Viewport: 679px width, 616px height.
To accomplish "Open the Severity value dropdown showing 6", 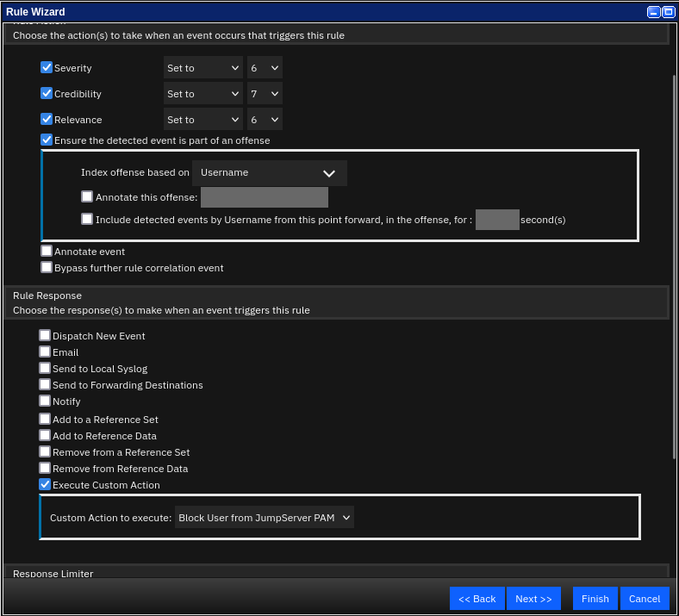I will click(x=265, y=68).
